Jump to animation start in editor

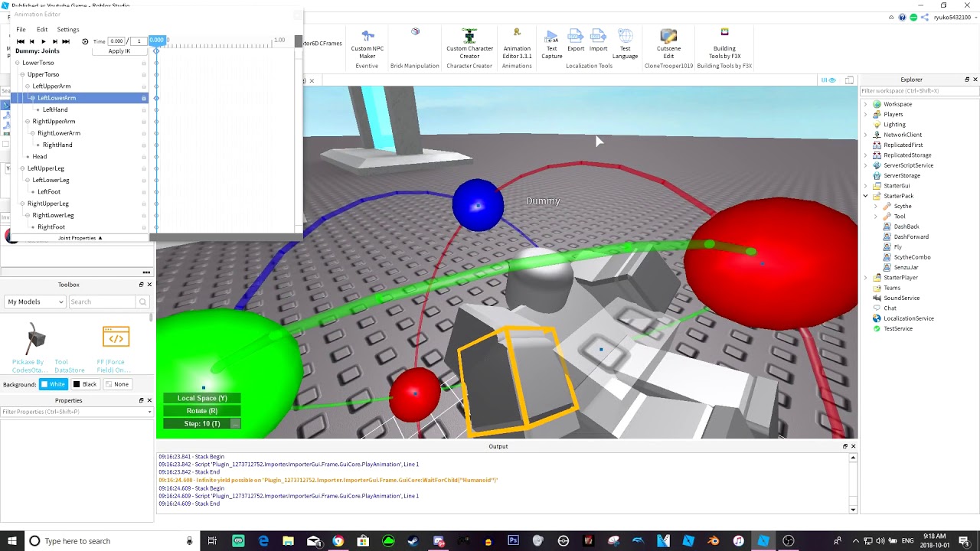point(21,41)
